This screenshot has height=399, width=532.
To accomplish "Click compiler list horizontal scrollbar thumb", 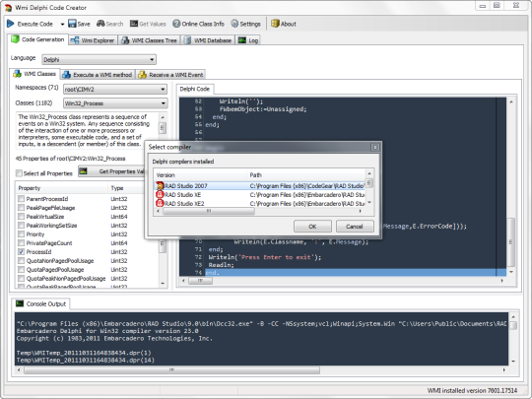I will (209, 211).
